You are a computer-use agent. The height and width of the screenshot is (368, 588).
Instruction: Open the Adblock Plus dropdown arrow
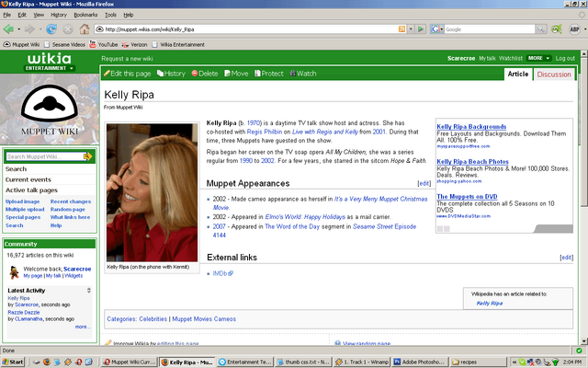(x=584, y=29)
